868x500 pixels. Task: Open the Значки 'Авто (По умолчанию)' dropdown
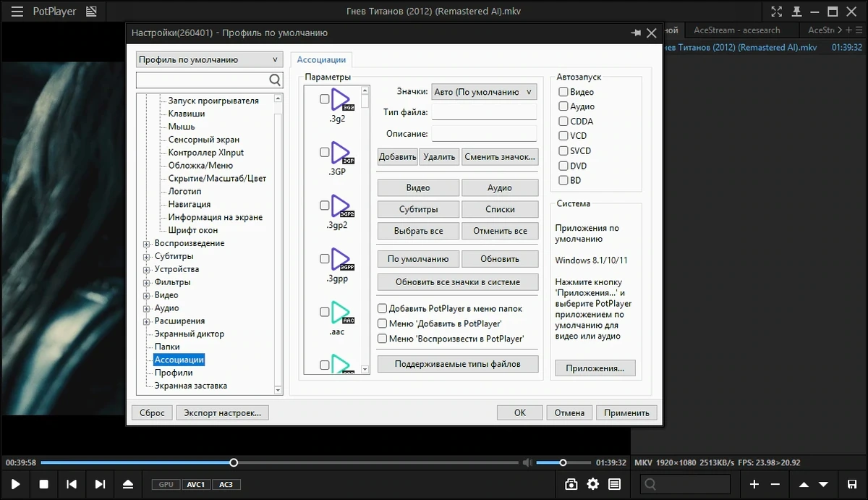(484, 92)
